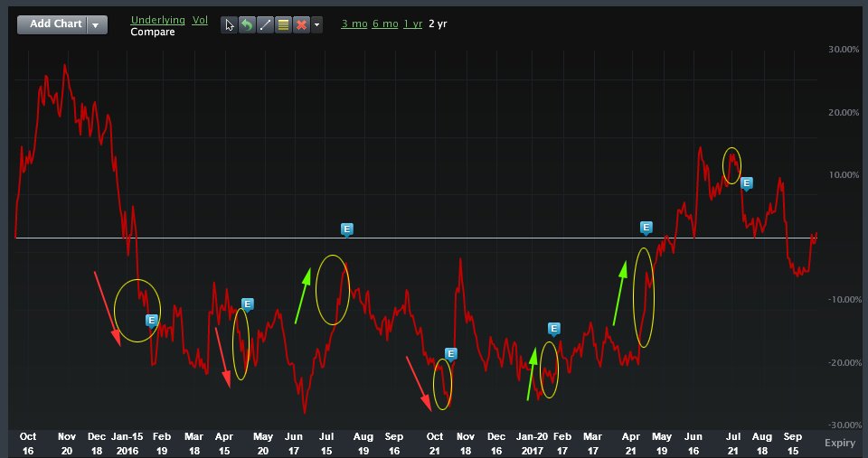Image resolution: width=868 pixels, height=458 pixels.
Task: Switch to the Underlying chart view
Action: pyautogui.click(x=157, y=20)
